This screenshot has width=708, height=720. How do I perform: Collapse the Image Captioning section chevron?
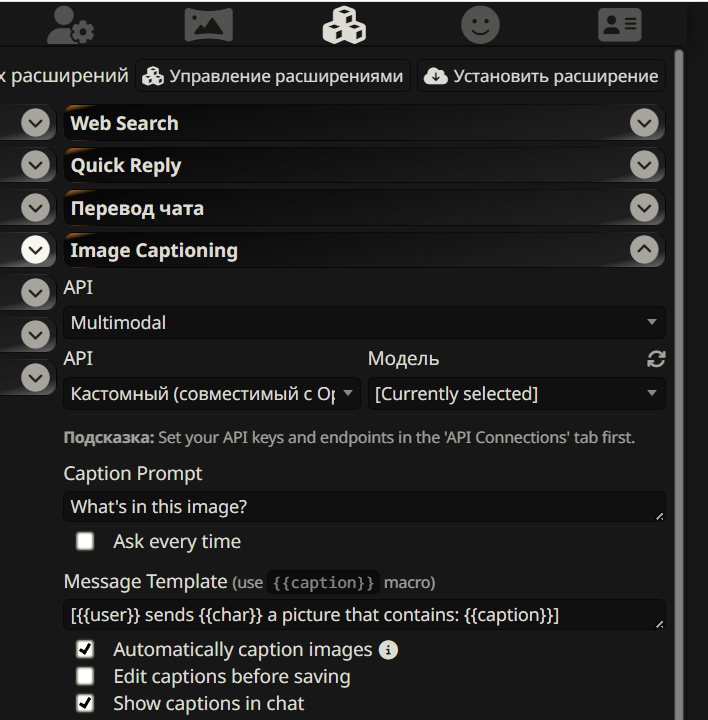pyautogui.click(x=645, y=250)
